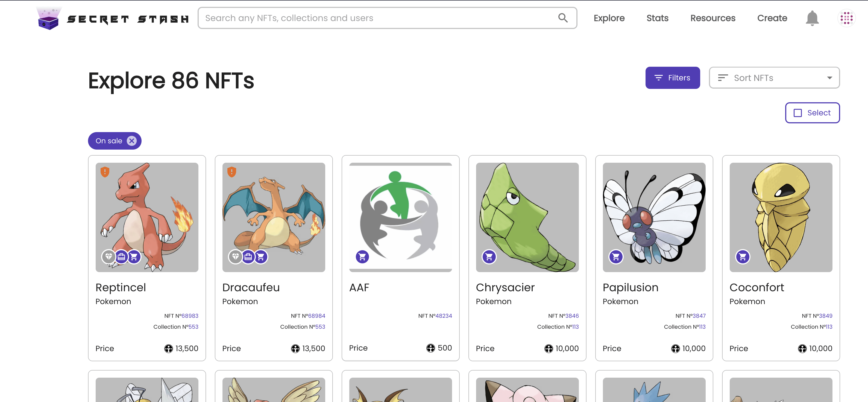This screenshot has height=402, width=868.
Task: Open NFT number 3847 link
Action: click(699, 316)
